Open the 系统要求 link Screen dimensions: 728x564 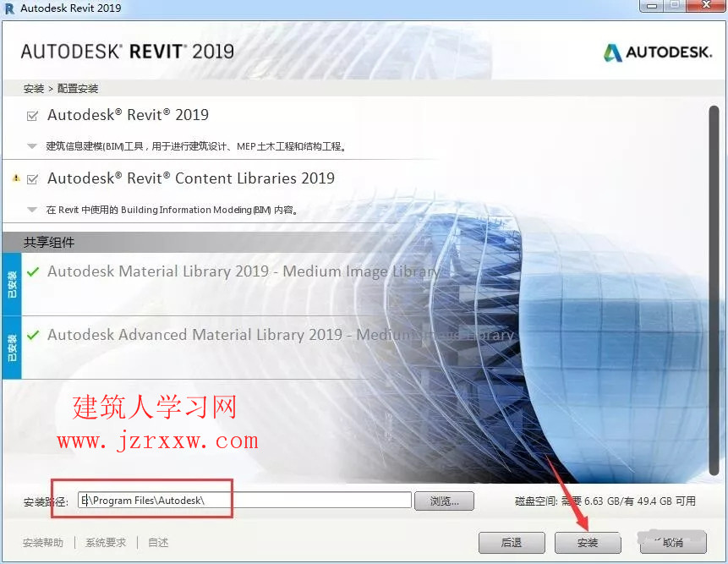point(106,543)
